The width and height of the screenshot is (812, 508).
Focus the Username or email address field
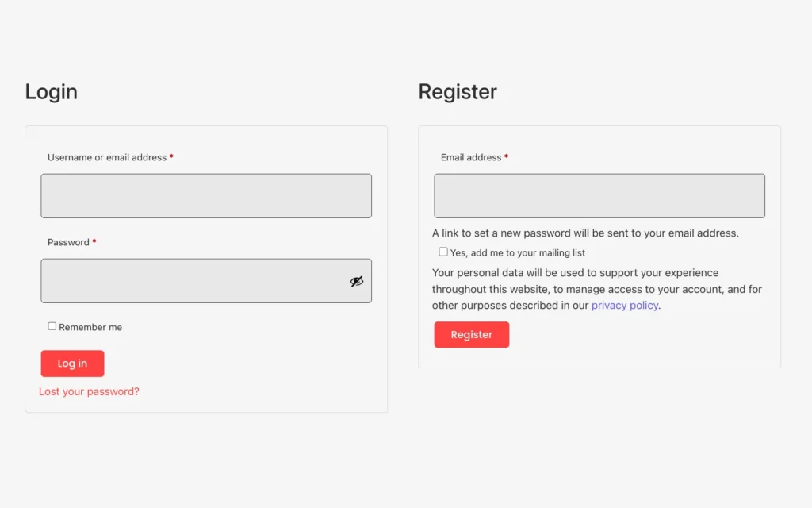tap(206, 196)
